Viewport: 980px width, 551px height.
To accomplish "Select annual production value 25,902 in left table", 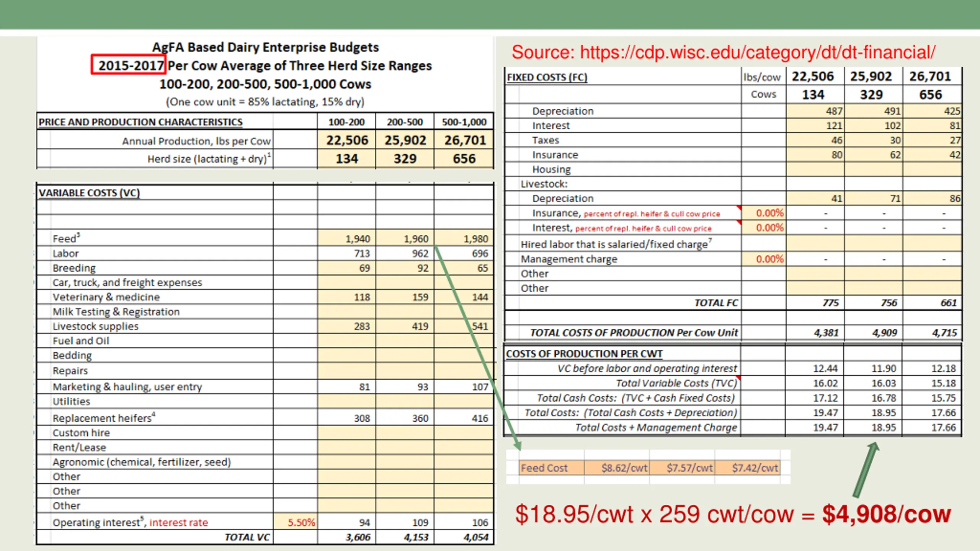I will coord(405,140).
